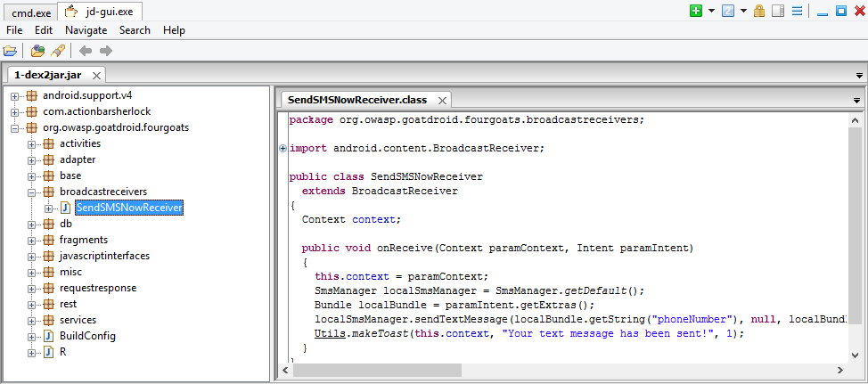The height and width of the screenshot is (384, 868).
Task: Click the green plus icon
Action: click(x=696, y=11)
